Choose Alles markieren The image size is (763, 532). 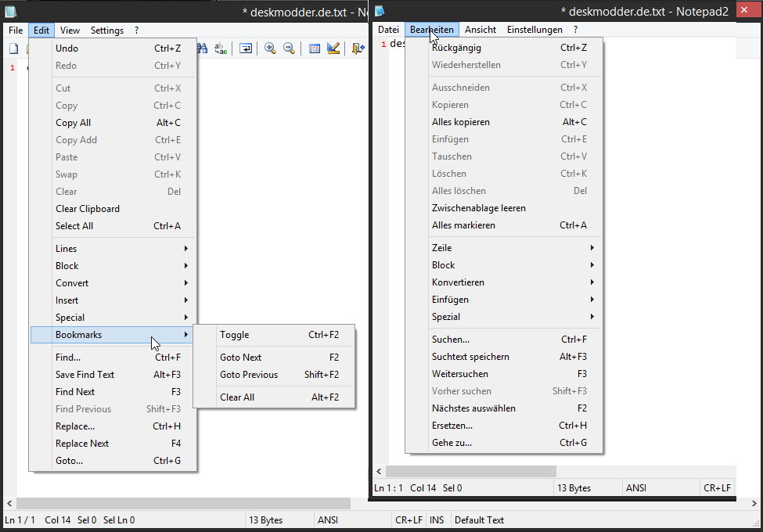pyautogui.click(x=504, y=225)
